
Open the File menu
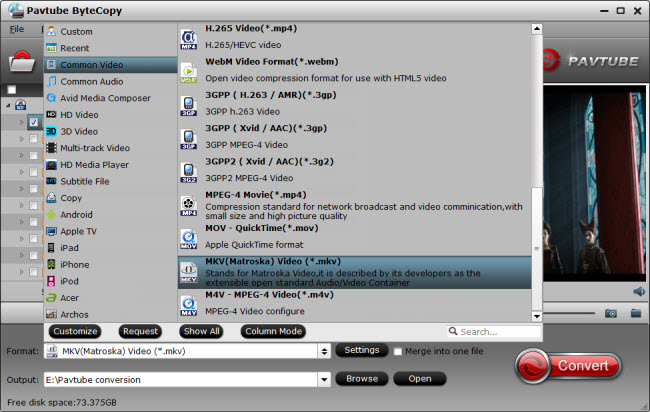[17, 29]
